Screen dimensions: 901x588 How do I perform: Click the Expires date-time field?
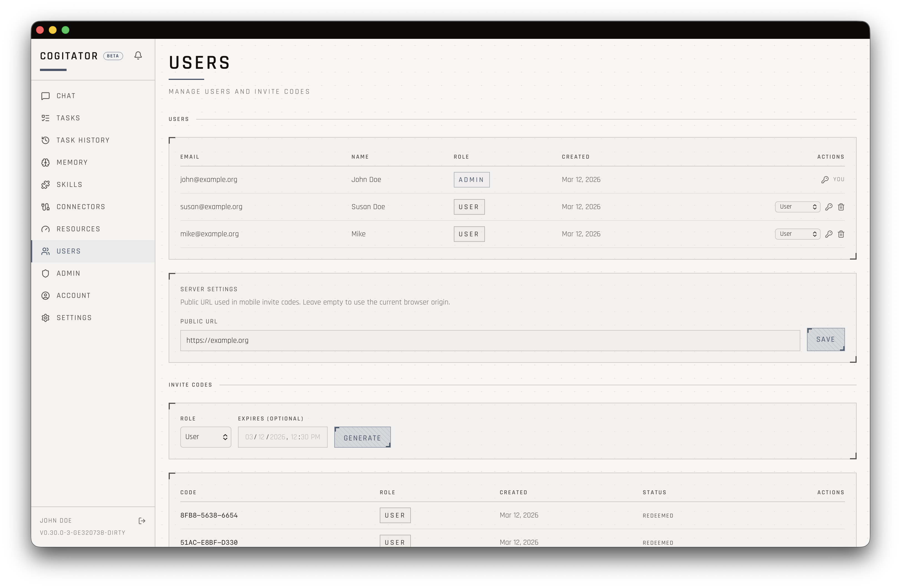pyautogui.click(x=282, y=437)
